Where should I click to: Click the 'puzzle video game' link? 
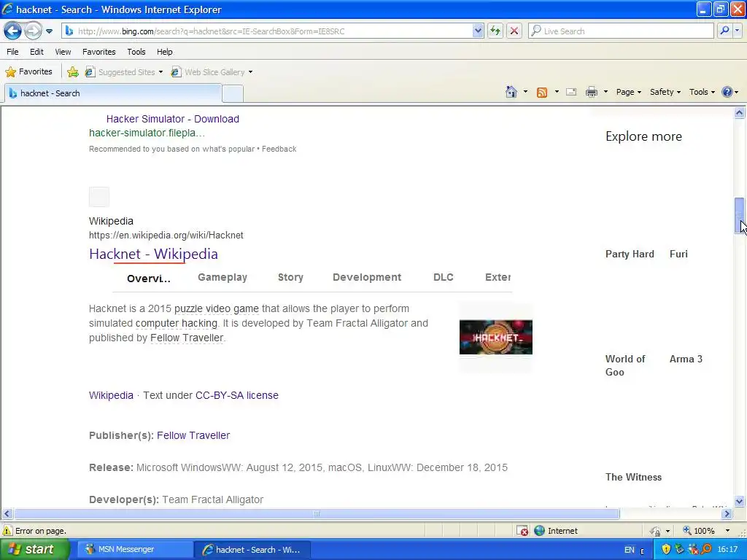pos(216,308)
